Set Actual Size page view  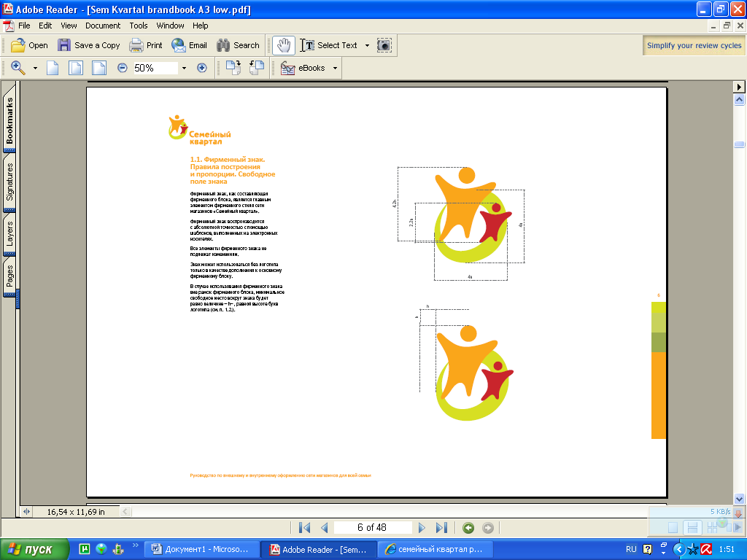[x=53, y=68]
